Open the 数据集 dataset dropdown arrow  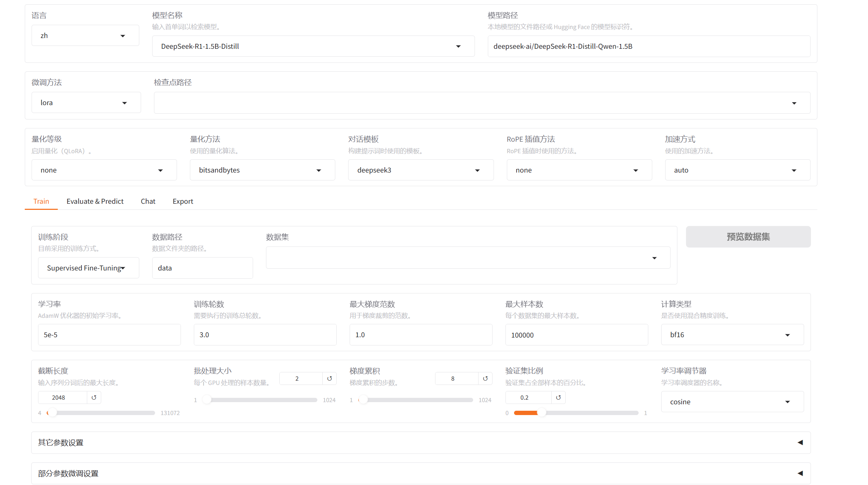654,258
